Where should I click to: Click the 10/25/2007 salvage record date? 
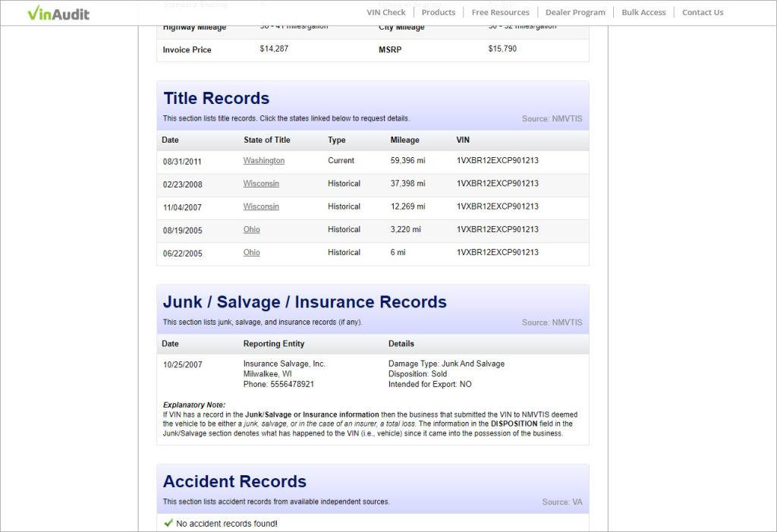(x=182, y=365)
